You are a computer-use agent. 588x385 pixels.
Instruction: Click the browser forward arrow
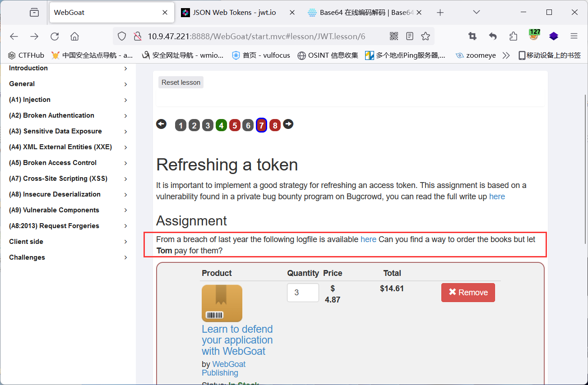(x=34, y=37)
